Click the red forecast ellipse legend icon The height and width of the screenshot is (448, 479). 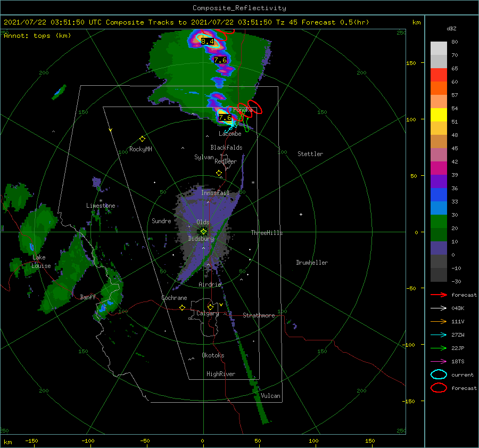(439, 388)
